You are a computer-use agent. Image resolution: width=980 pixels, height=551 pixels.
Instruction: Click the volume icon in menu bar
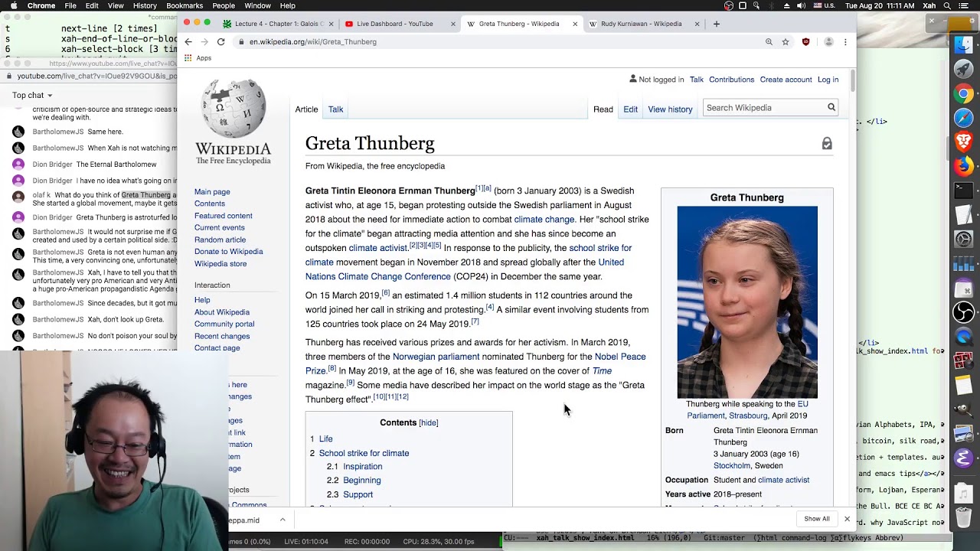coord(801,5)
